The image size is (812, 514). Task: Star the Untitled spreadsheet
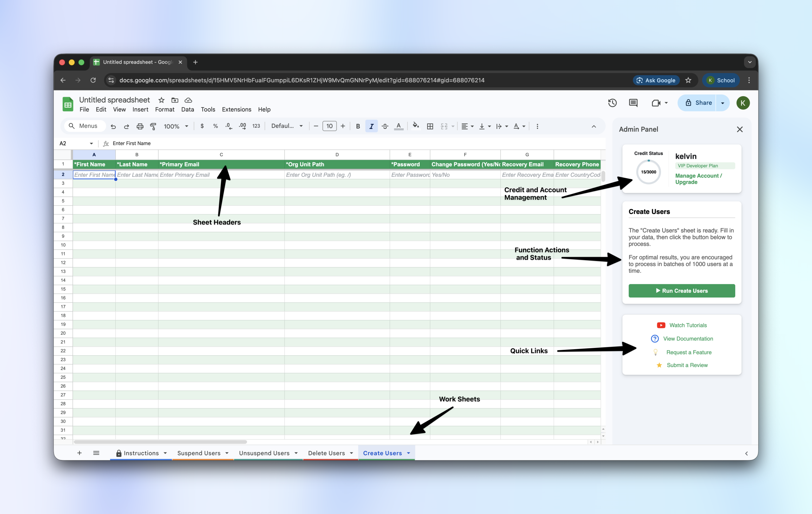161,100
